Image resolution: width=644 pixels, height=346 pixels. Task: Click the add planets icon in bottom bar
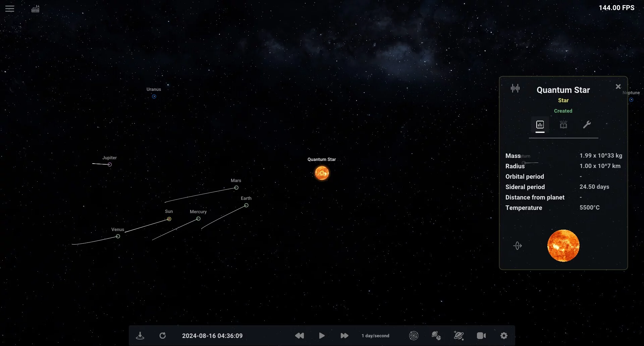436,336
